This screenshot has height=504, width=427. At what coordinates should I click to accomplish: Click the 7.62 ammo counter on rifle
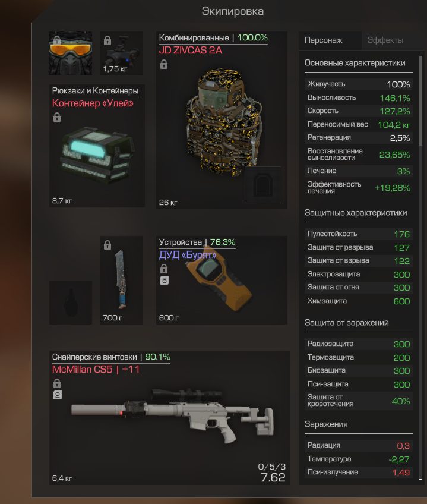click(x=273, y=478)
